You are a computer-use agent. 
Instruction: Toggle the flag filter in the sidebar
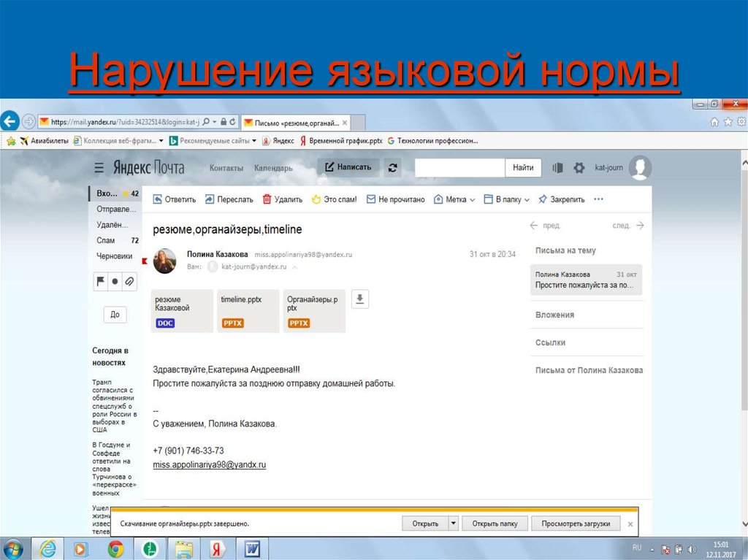101,281
